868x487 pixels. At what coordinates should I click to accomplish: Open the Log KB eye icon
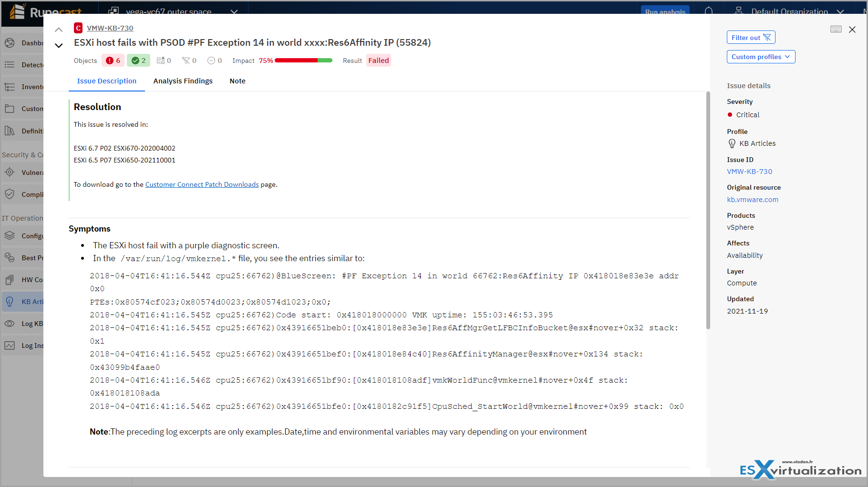click(10, 324)
